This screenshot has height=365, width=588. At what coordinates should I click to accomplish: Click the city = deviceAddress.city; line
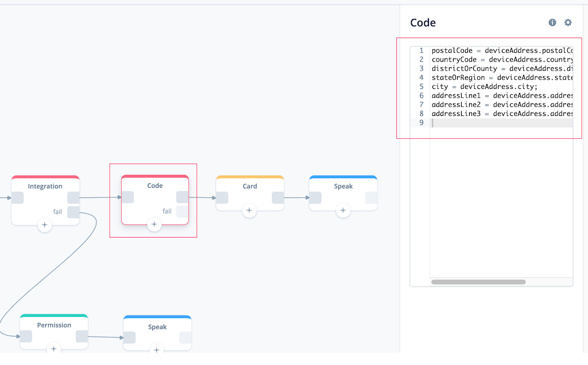485,87
